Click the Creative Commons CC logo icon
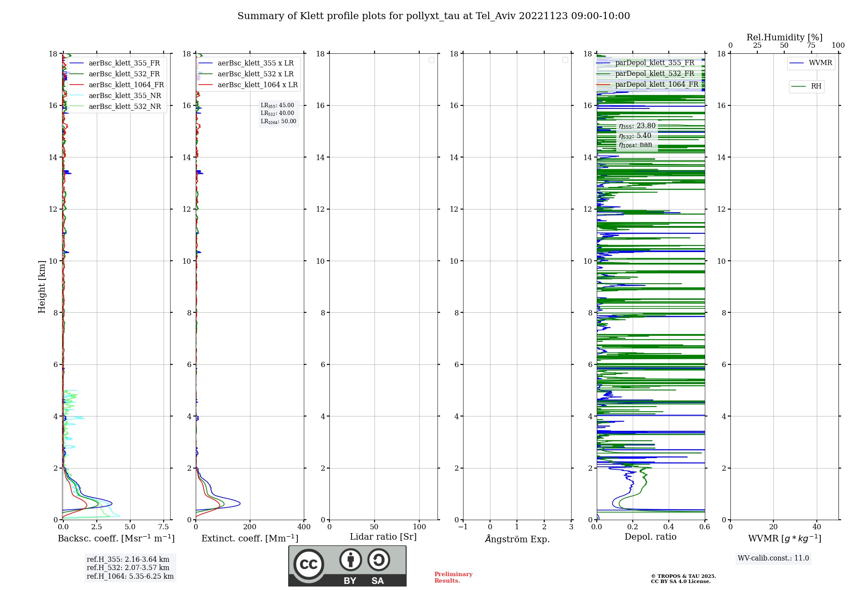The width and height of the screenshot is (868, 590). point(309,564)
